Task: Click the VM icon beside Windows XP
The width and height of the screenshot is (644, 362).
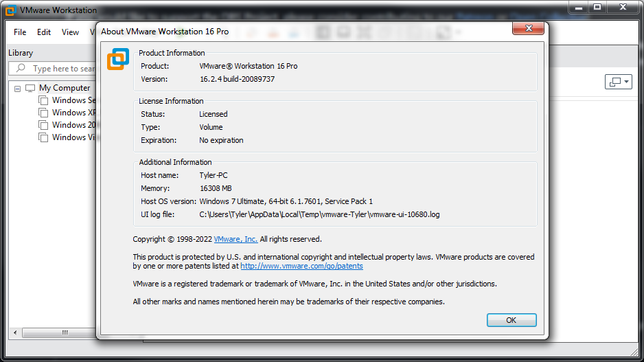Action: [x=43, y=113]
